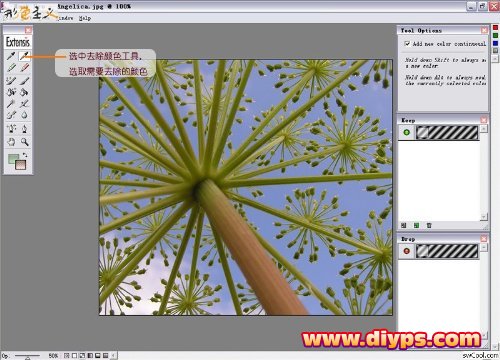Viewport: 500px width, 360px height.
Task: Close the Drop palette
Action: (x=484, y=239)
